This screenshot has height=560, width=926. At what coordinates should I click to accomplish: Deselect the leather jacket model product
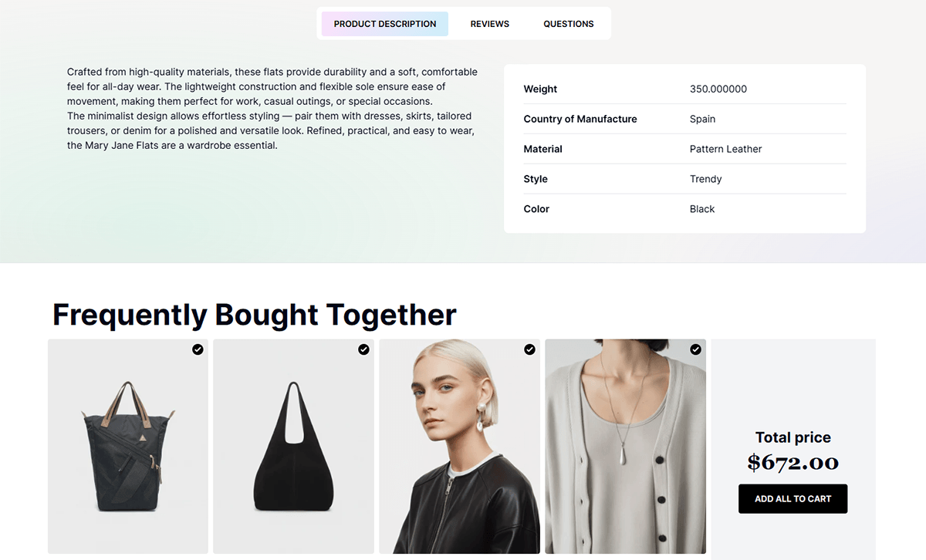coord(529,349)
